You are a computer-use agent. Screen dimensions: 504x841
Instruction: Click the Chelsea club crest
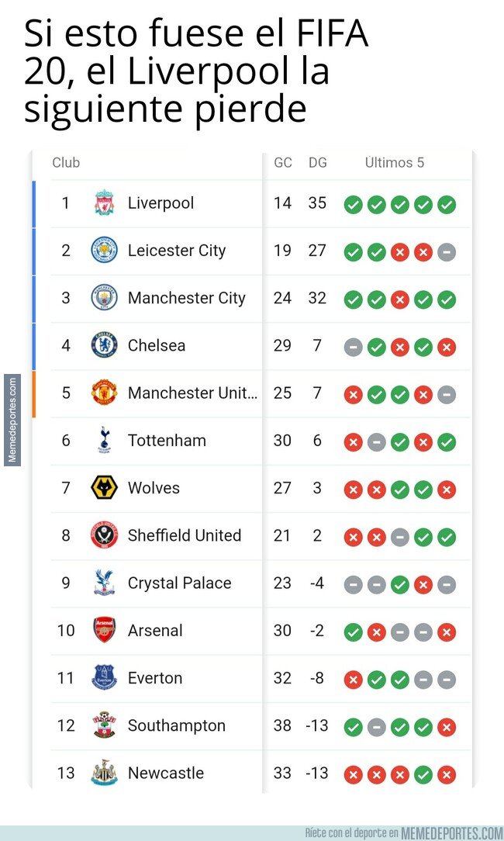(x=104, y=345)
